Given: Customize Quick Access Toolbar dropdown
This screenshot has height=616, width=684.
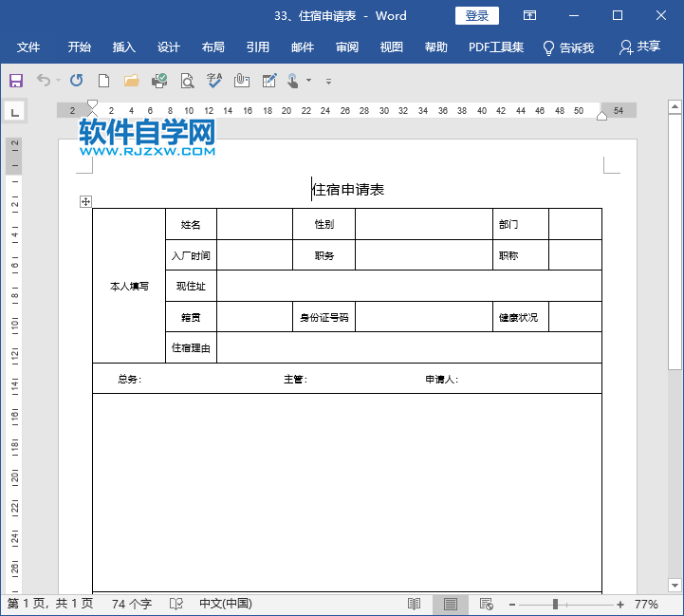Looking at the screenshot, I should pyautogui.click(x=328, y=82).
